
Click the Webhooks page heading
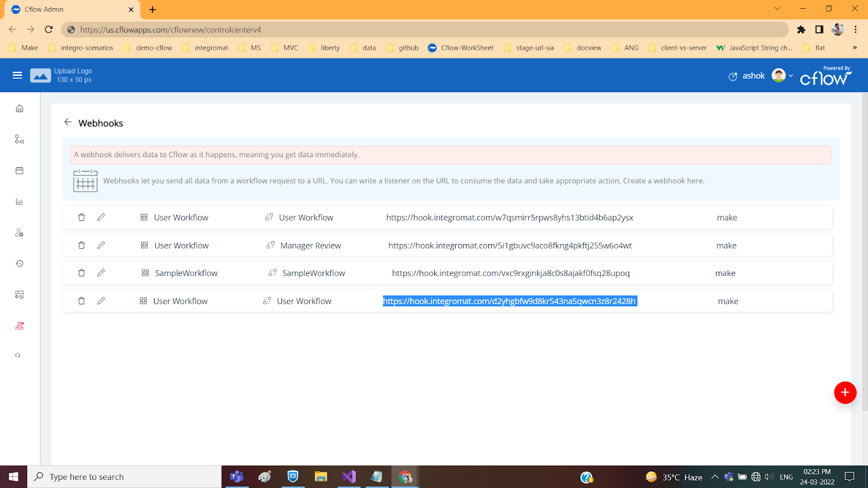101,123
